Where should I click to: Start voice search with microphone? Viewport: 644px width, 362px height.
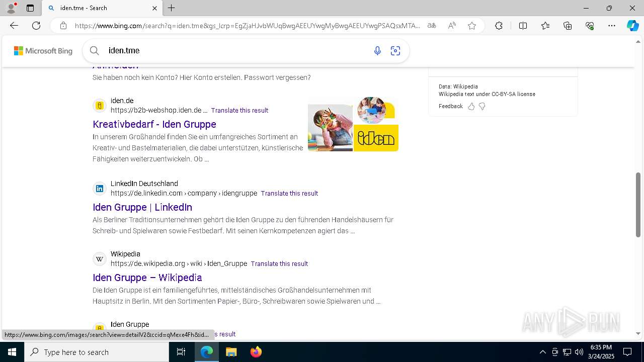point(377,50)
